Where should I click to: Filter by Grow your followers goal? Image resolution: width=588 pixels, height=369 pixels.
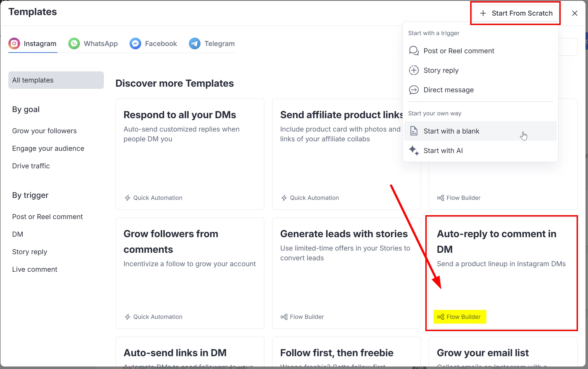click(44, 131)
